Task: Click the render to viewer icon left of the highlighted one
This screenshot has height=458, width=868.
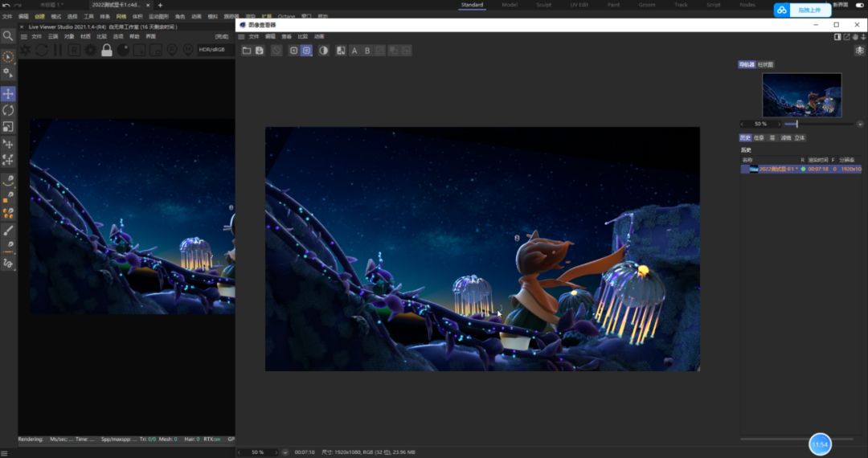Action: pyautogui.click(x=293, y=51)
